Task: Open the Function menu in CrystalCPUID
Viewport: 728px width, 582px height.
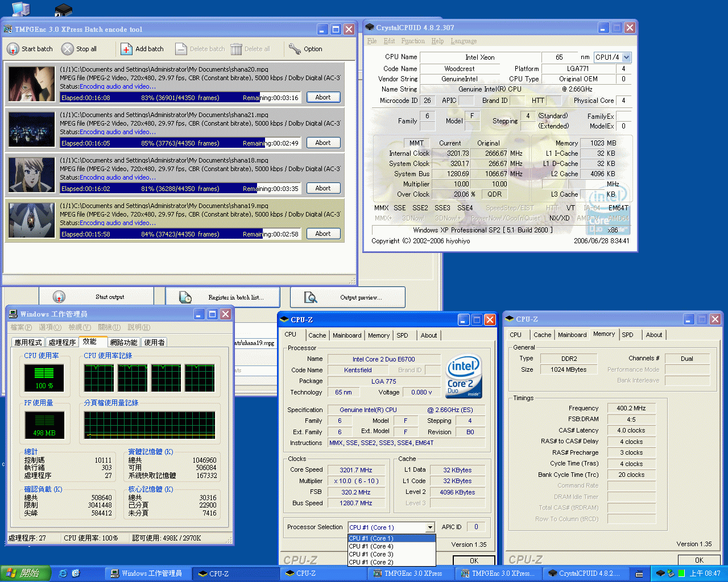Action: [412, 41]
